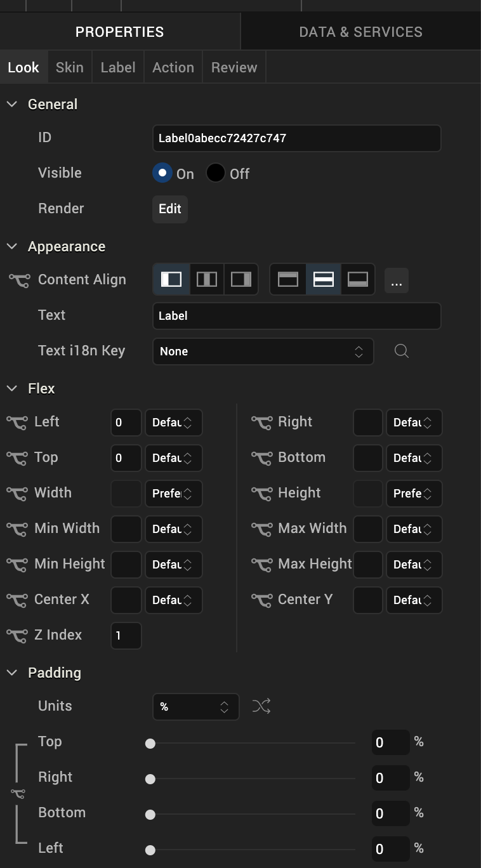This screenshot has height=868, width=481.
Task: Select right horizontal content alignment icon
Action: [x=241, y=280]
